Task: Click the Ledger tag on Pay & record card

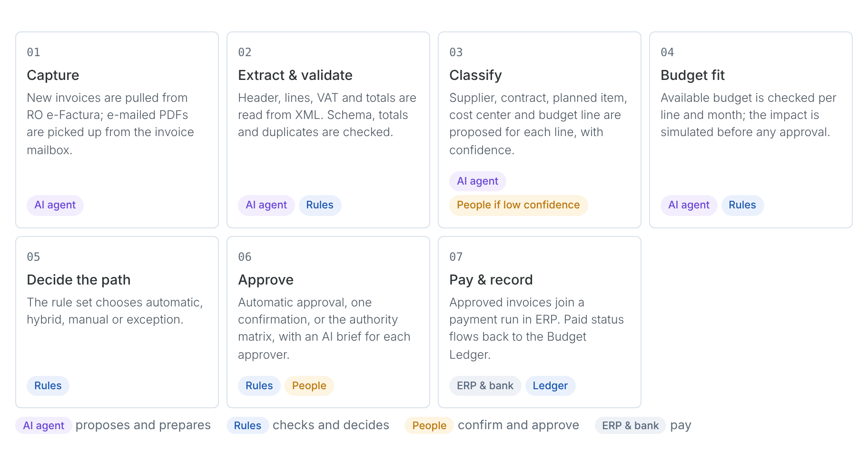Action: [550, 386]
